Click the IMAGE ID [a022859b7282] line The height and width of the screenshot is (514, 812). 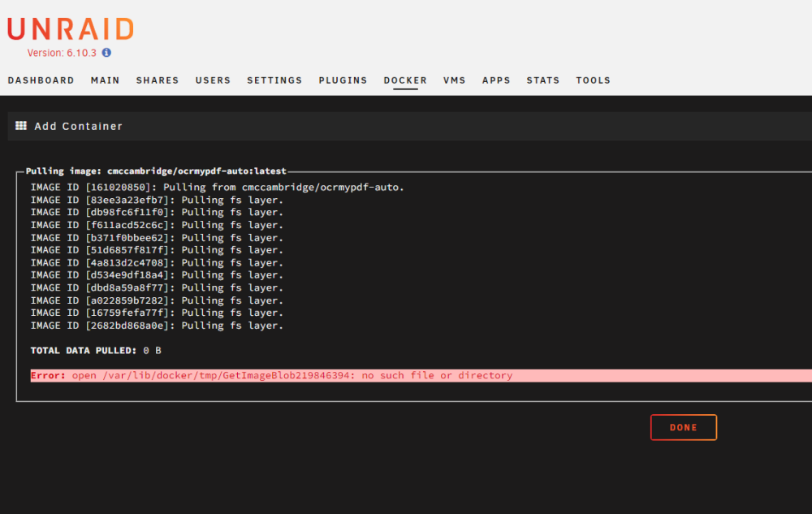coord(157,300)
